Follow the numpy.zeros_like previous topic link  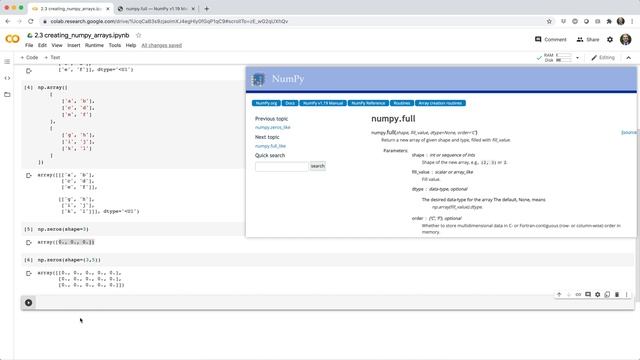[273, 127]
